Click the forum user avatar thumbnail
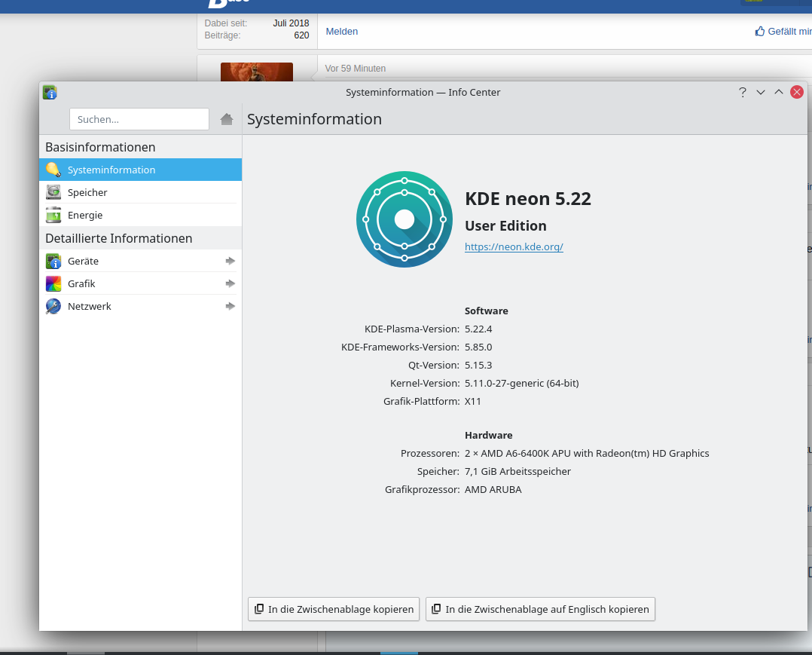The width and height of the screenshot is (812, 655). tap(257, 72)
